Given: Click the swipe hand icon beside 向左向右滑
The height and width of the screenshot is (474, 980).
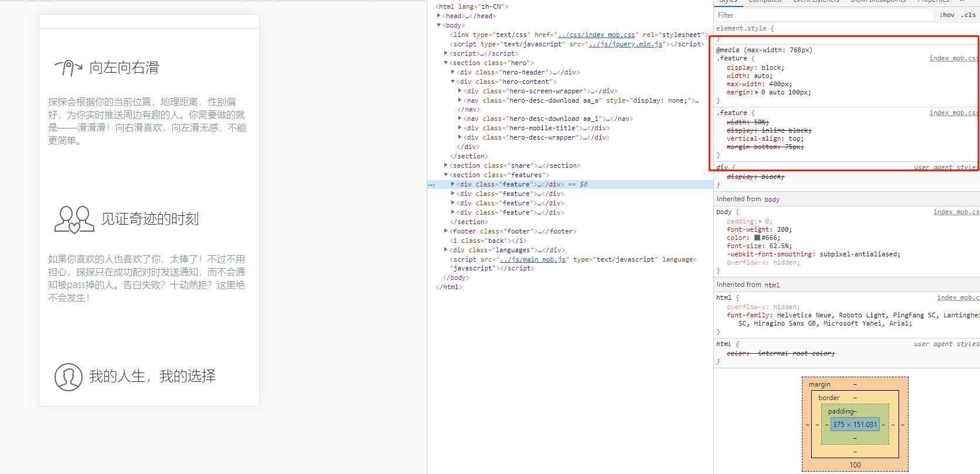Looking at the screenshot, I should tap(69, 68).
